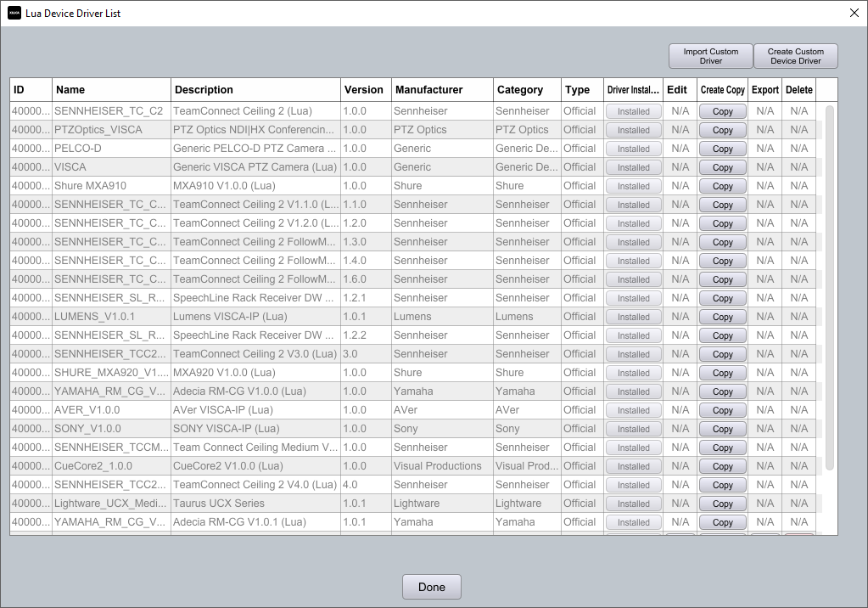Click description 'Lumens VISCA-IP (Lua)'
The image size is (868, 608).
click(x=255, y=317)
